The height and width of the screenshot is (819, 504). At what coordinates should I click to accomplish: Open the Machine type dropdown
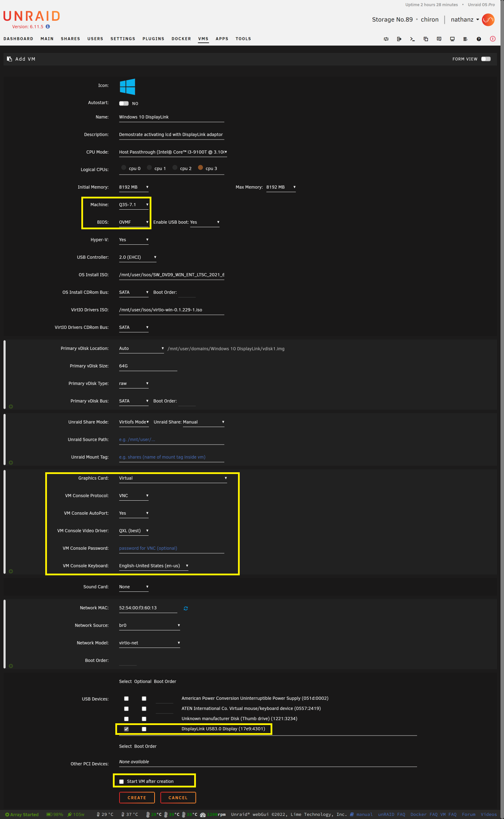[x=134, y=205]
